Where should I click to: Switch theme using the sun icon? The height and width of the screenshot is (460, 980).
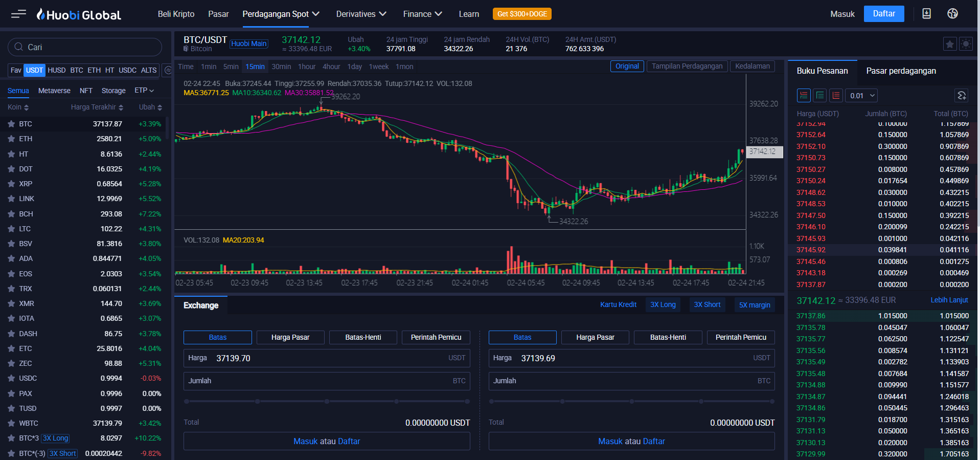point(966,44)
